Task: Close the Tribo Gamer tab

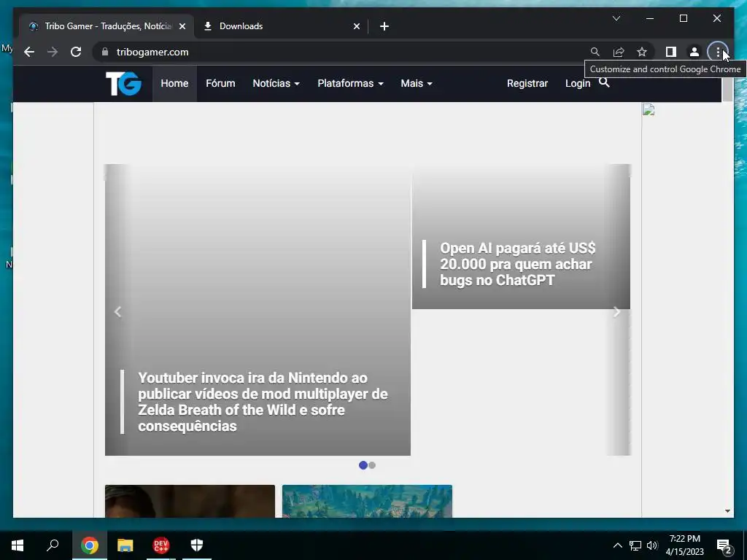Action: coord(182,27)
